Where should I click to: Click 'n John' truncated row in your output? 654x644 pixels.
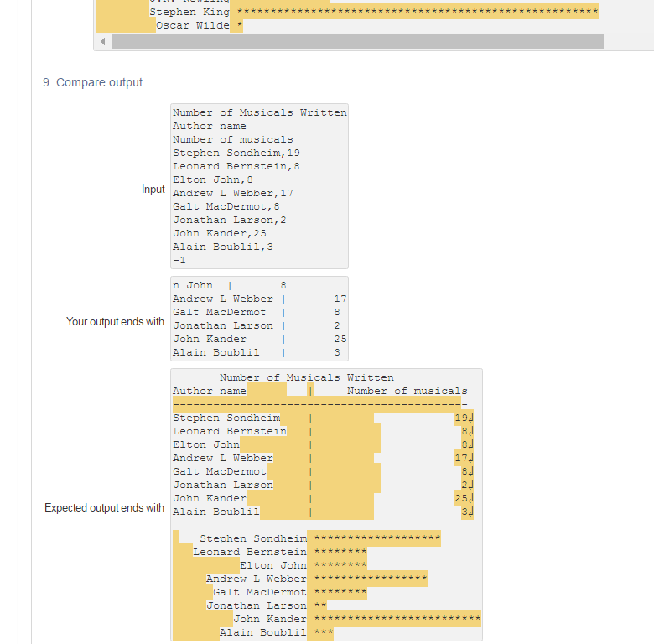pos(230,286)
